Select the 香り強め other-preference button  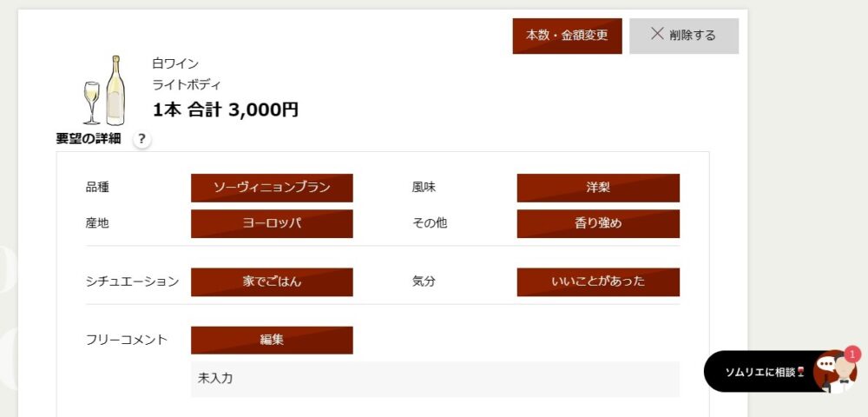598,223
